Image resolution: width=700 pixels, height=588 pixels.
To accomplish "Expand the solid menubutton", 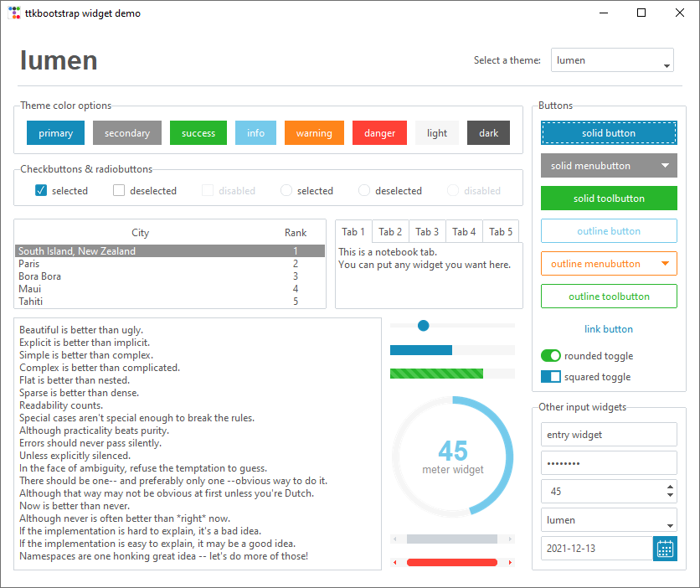I will pyautogui.click(x=663, y=166).
